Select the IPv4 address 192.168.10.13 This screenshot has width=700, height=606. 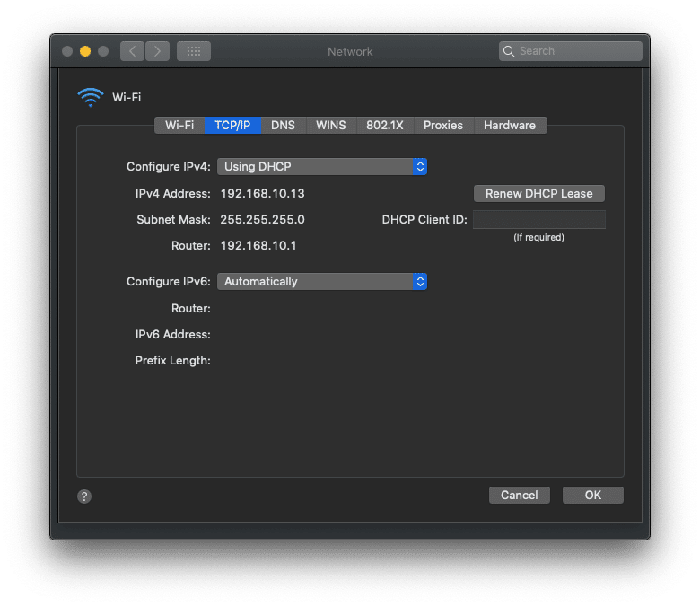262,193
